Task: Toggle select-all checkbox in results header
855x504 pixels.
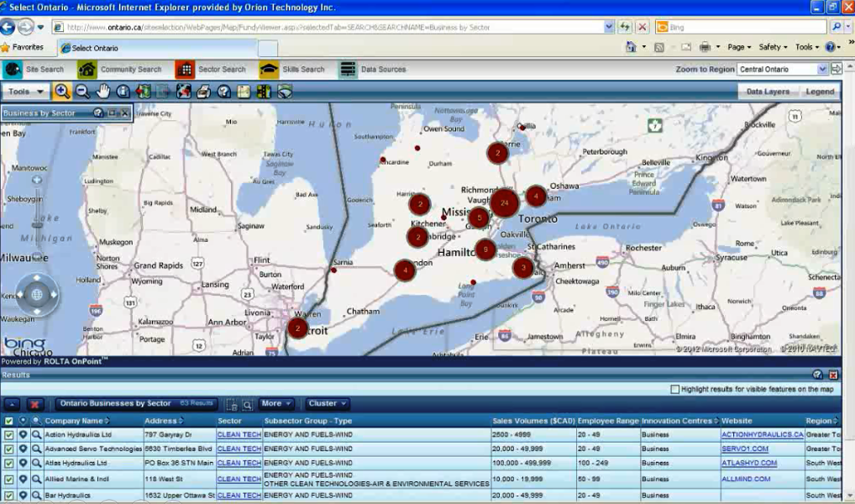Action: (8, 421)
